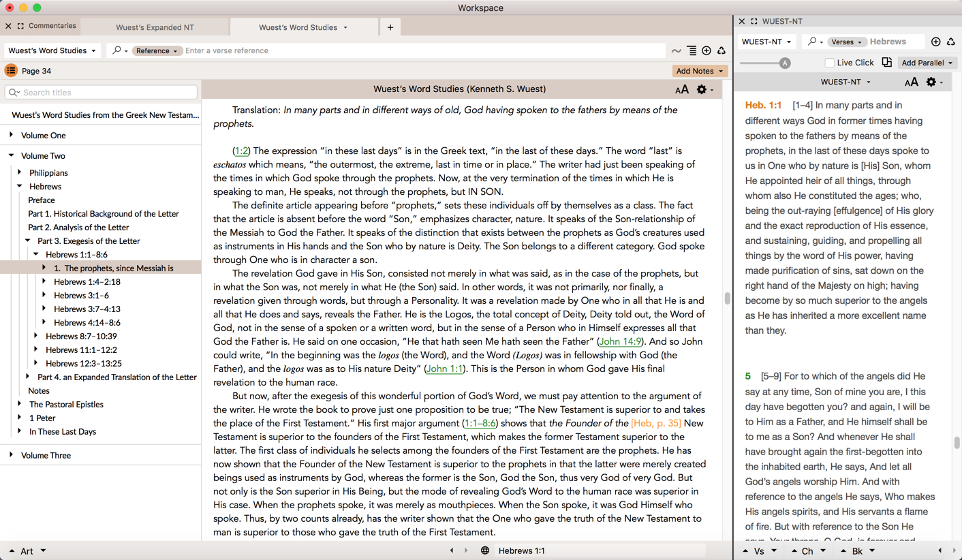Click the expand-zone icon next to Commentaries
962x560 pixels.
click(x=21, y=26)
